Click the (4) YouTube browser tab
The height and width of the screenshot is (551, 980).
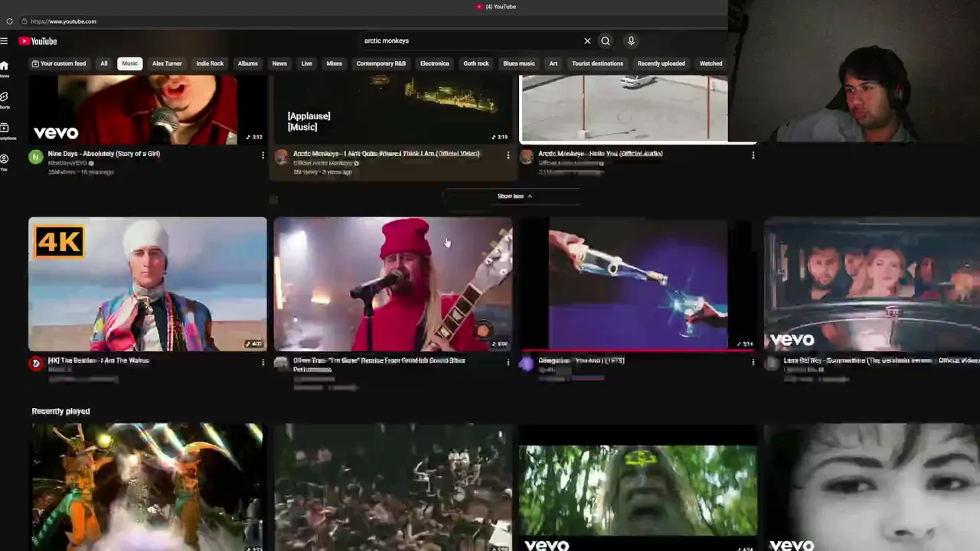(x=496, y=7)
